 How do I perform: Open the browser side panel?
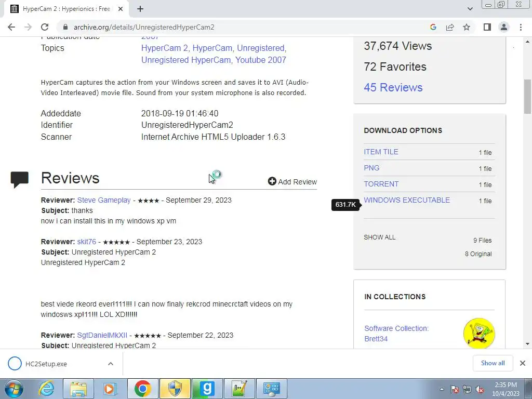487,27
